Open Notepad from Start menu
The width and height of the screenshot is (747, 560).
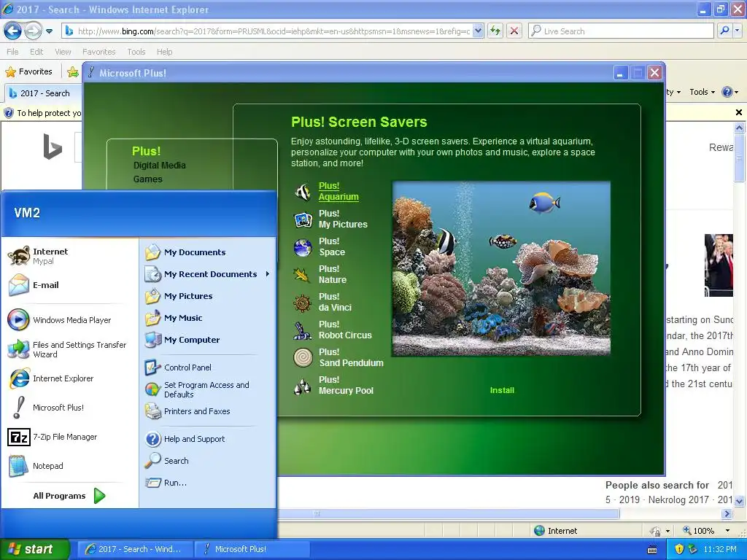pos(69,466)
